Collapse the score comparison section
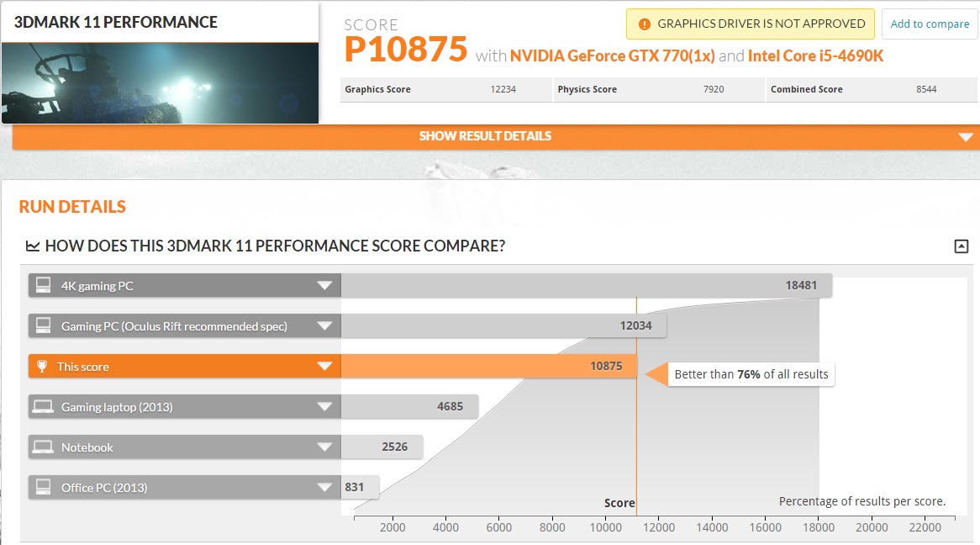The width and height of the screenshot is (980, 545). 962,246
